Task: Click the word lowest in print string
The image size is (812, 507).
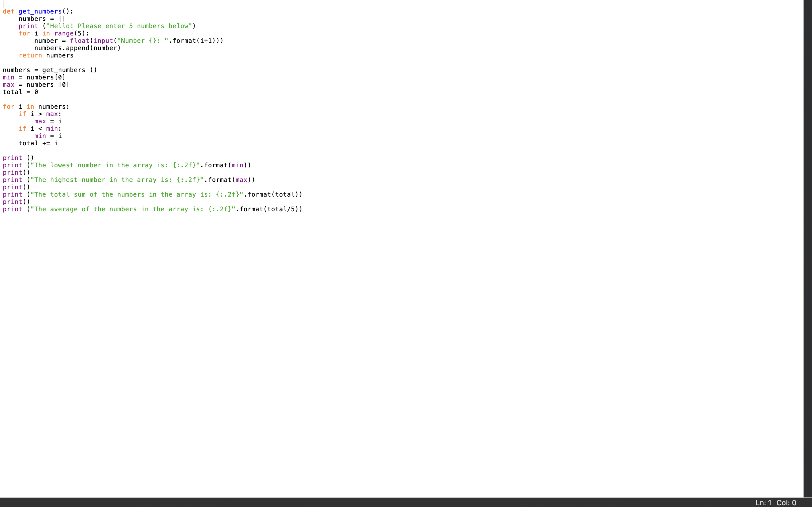Action: 62,165
